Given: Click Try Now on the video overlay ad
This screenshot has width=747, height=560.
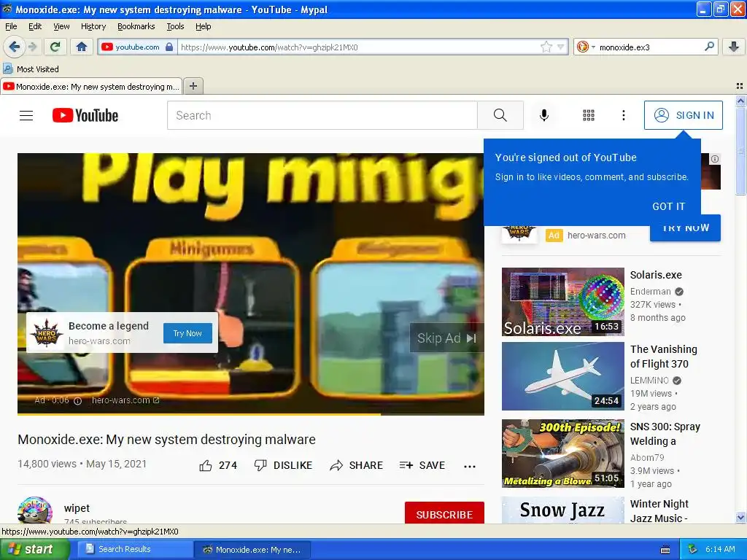Looking at the screenshot, I should pyautogui.click(x=187, y=333).
